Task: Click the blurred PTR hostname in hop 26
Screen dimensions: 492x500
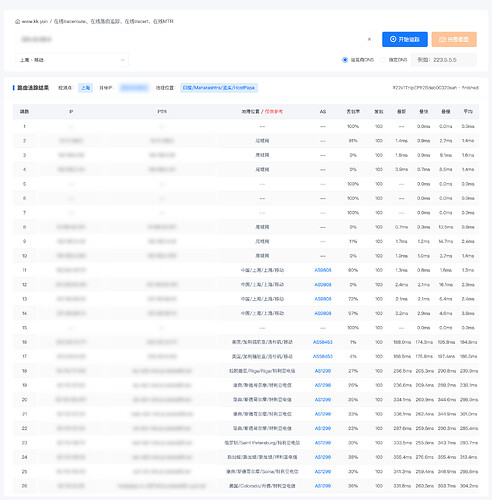Action: [162, 486]
